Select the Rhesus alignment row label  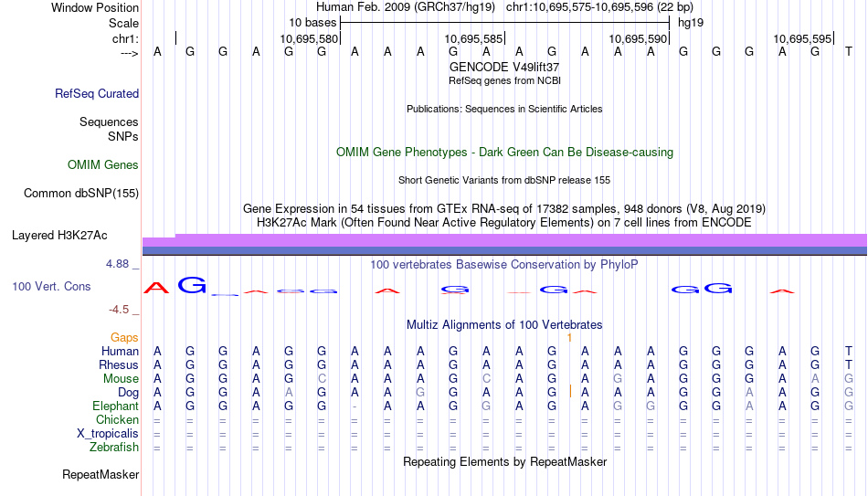(x=119, y=365)
